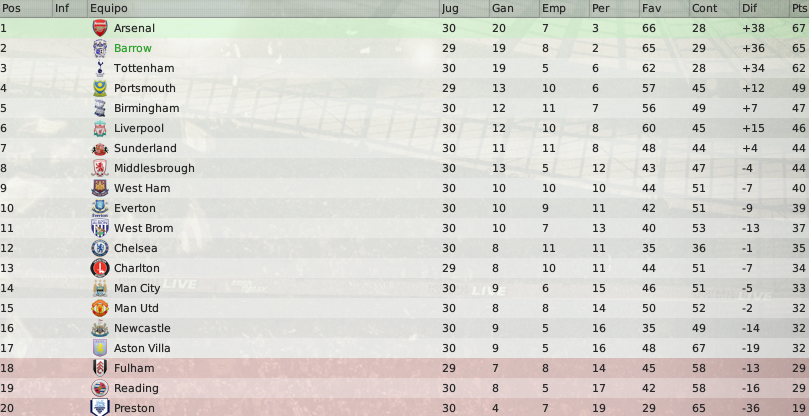Click the Arsenal club crest
Image resolution: width=809 pixels, height=416 pixels.
[x=100, y=28]
